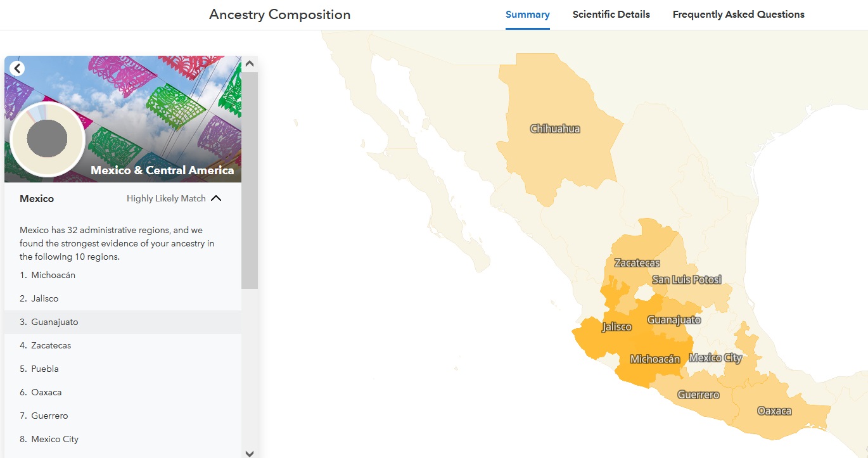Open the Frequently Asked Questions tab
The height and width of the screenshot is (458, 868).
[737, 14]
